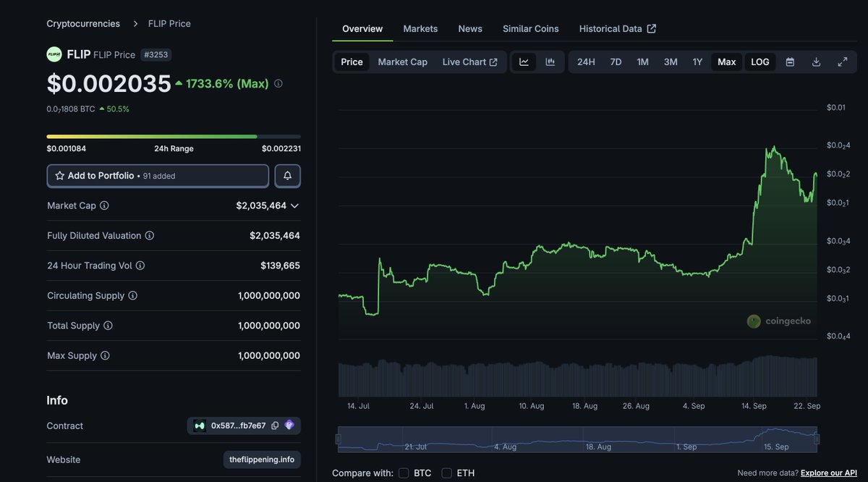The image size is (868, 482).
Task: Click breadcrumb chevron after Cryptocurrencies
Action: click(x=135, y=24)
